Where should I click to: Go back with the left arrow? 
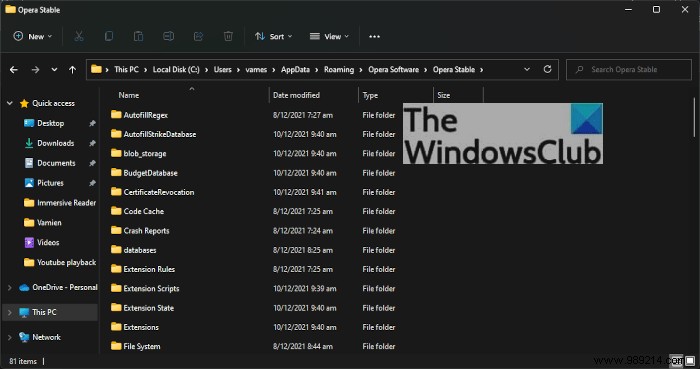tap(14, 70)
